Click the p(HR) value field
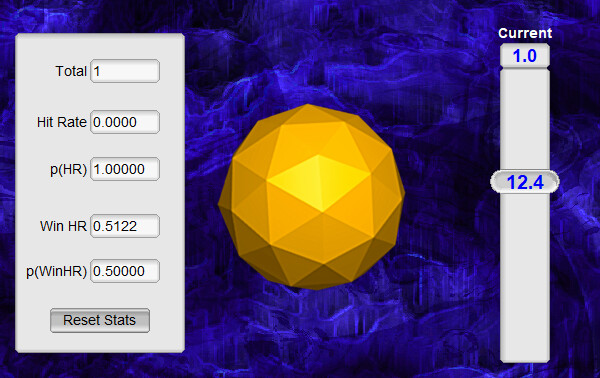 (x=125, y=169)
